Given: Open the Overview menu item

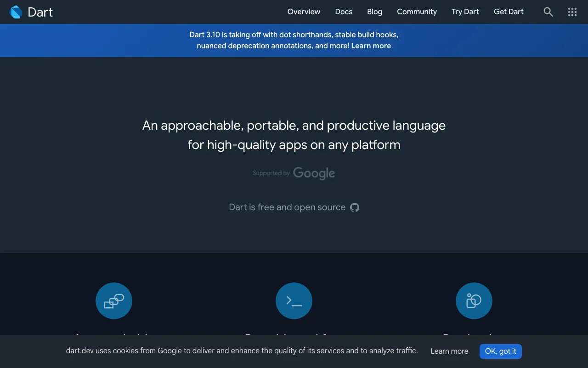Looking at the screenshot, I should pos(304,12).
